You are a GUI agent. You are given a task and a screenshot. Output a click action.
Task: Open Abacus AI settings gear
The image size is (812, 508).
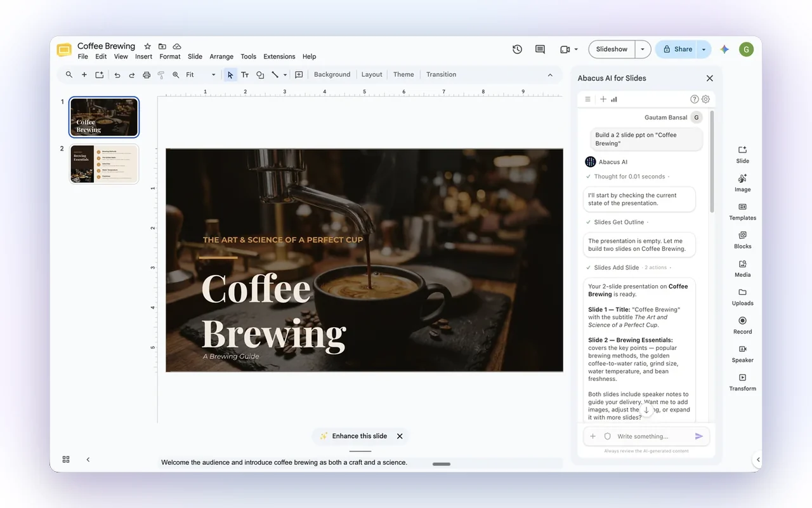[x=705, y=99]
